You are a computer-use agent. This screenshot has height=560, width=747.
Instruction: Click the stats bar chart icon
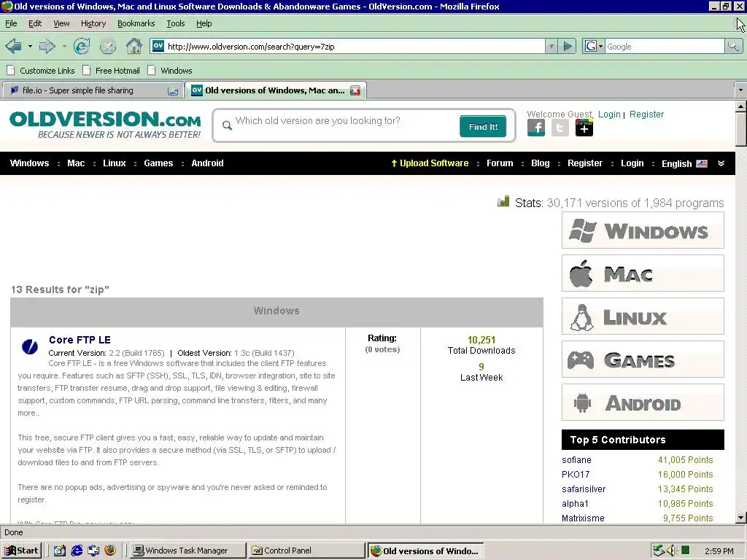[x=503, y=201]
